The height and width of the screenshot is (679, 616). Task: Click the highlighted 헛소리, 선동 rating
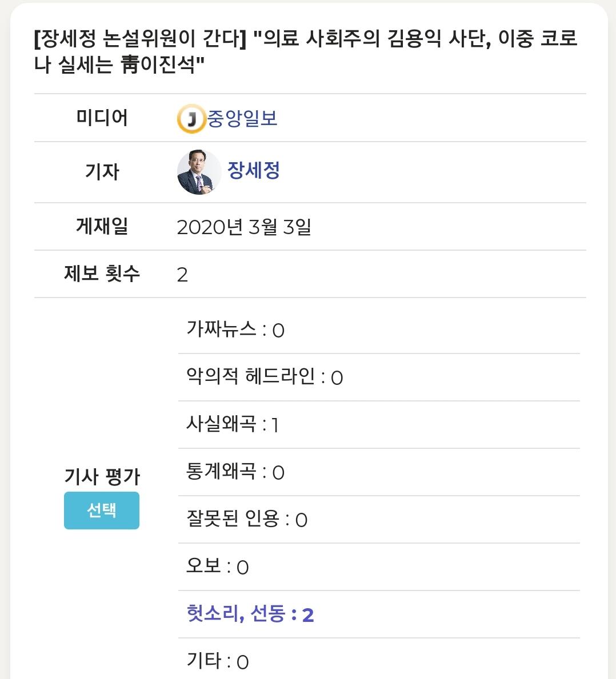tap(250, 614)
